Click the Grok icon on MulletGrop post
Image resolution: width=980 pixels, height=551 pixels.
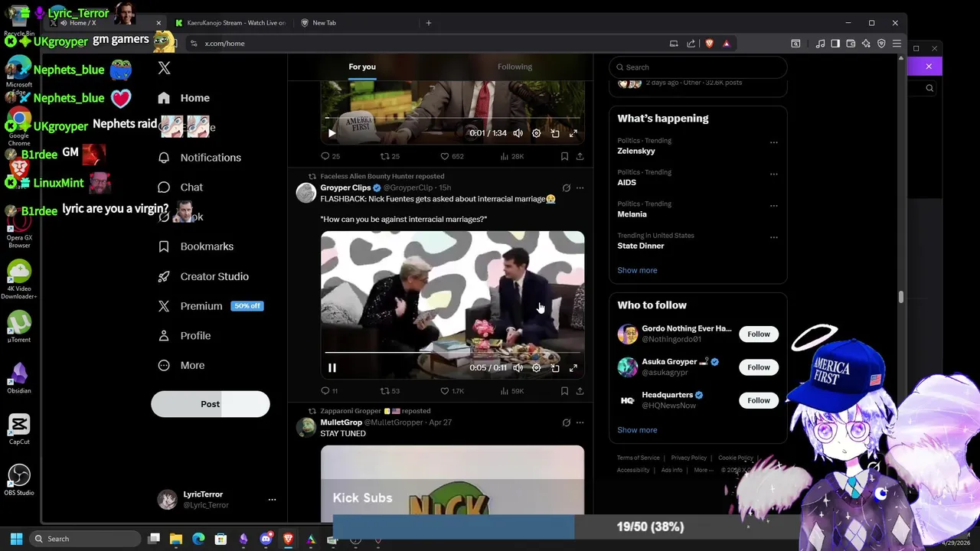click(x=566, y=422)
